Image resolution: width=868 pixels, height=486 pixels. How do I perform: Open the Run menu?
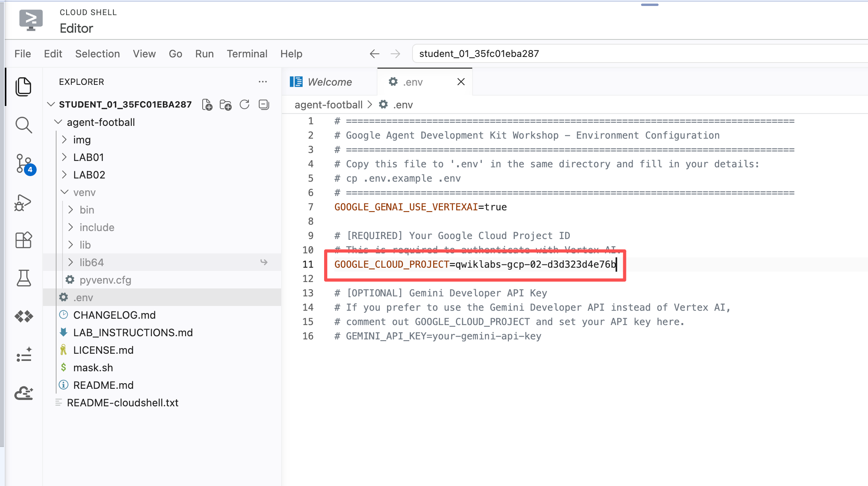point(205,54)
